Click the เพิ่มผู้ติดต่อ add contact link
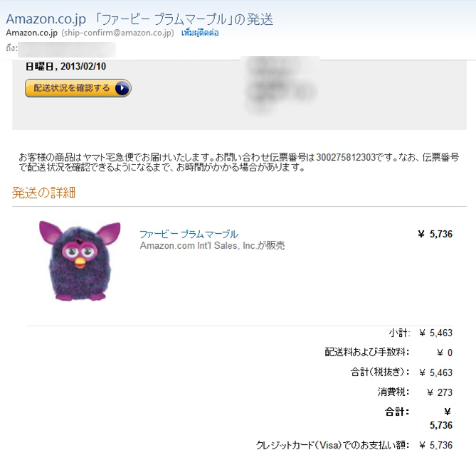The height and width of the screenshot is (467, 476). tap(200, 33)
